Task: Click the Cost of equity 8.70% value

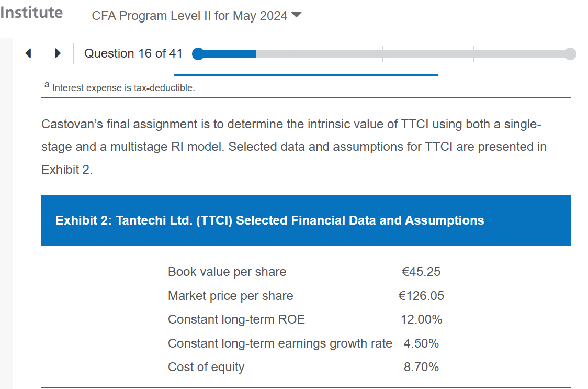Action: click(x=421, y=367)
